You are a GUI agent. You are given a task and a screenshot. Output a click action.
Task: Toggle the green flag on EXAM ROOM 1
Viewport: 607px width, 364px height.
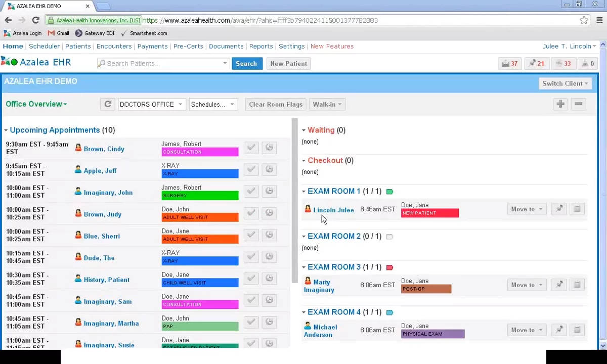[389, 192]
